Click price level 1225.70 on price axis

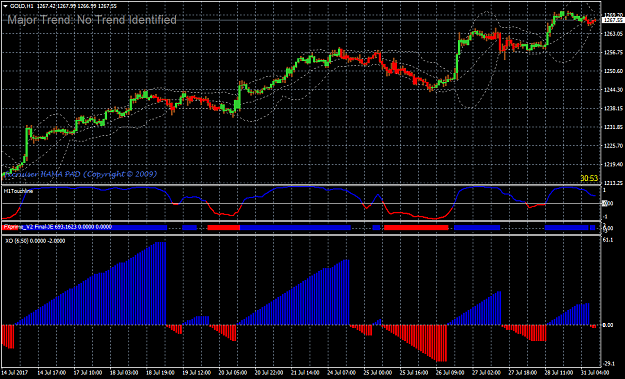coord(613,146)
